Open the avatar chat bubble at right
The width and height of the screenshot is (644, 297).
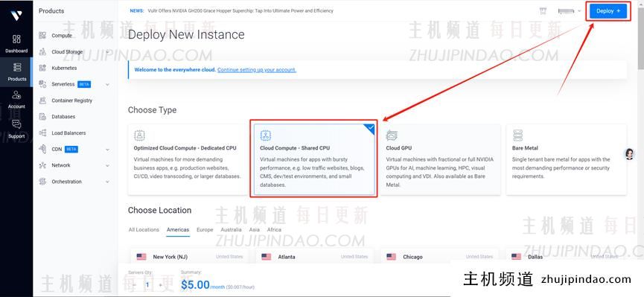[629, 154]
